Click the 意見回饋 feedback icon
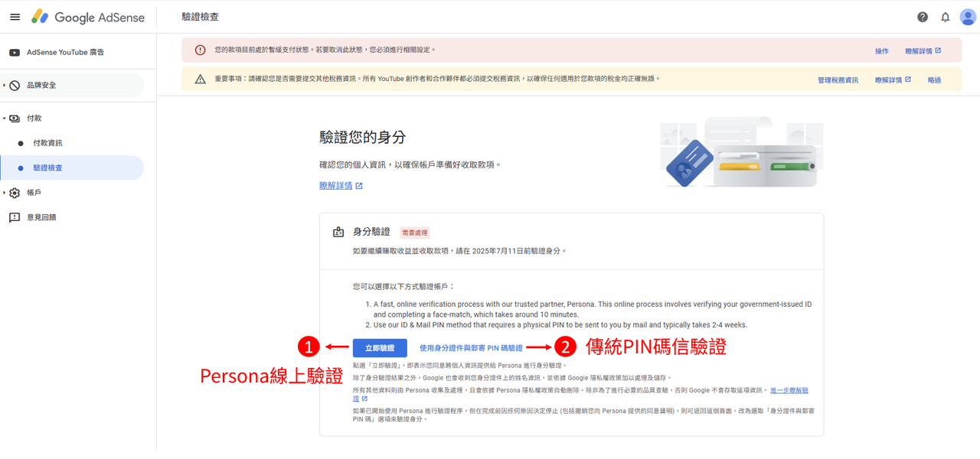This screenshot has width=980, height=459. click(15, 217)
